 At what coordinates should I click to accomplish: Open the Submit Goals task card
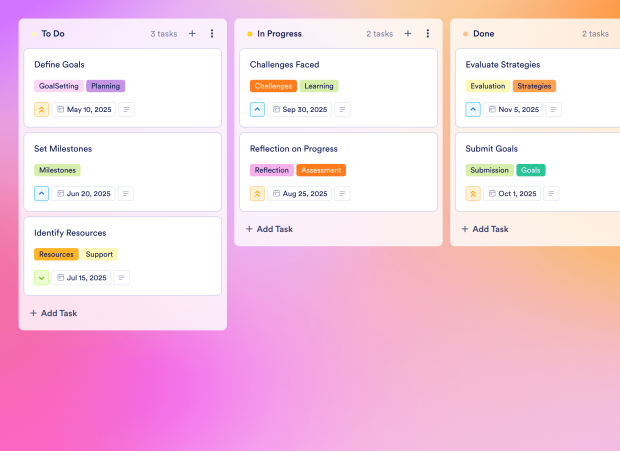[x=538, y=172]
